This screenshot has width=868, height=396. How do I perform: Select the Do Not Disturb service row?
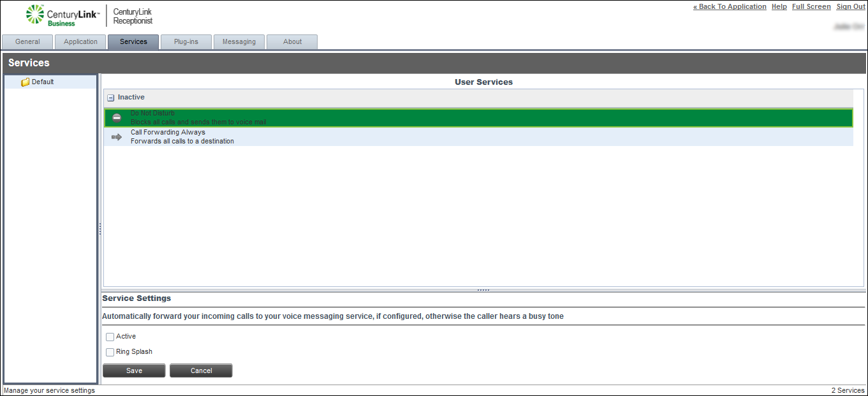(x=478, y=118)
